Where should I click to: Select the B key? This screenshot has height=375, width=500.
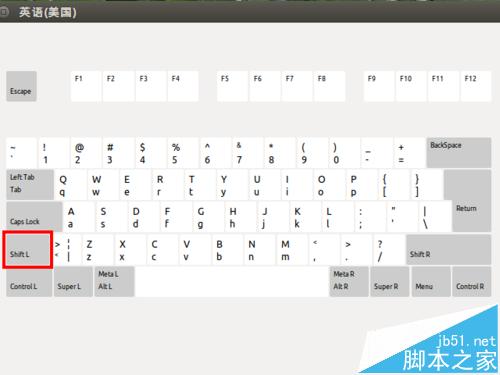click(227, 249)
